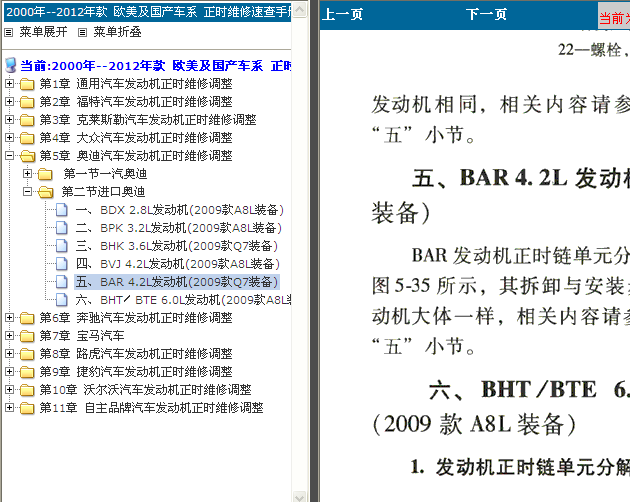Screen dimensions: 630x502
Task: Expand 第2章 福特汽车 node
Action: click(9, 102)
